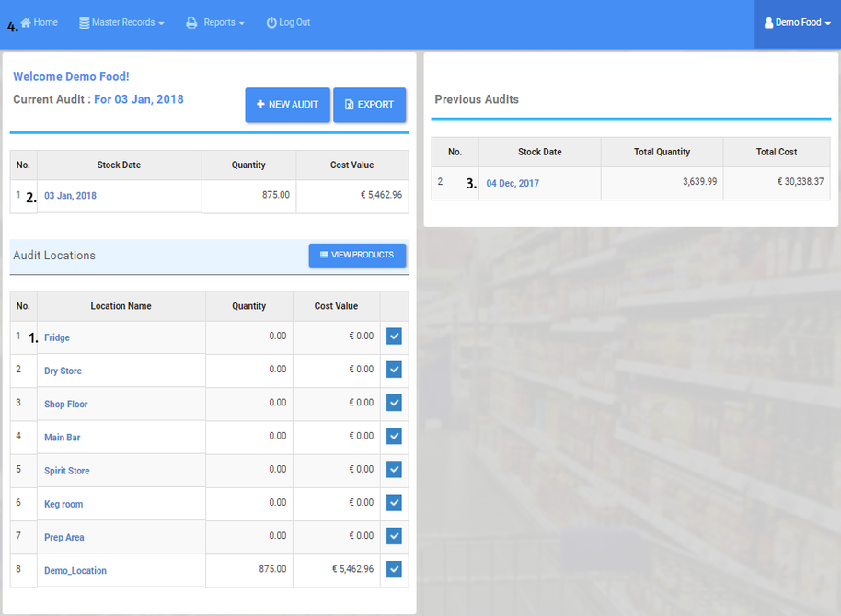Click the plus icon on New Audit

pos(260,105)
